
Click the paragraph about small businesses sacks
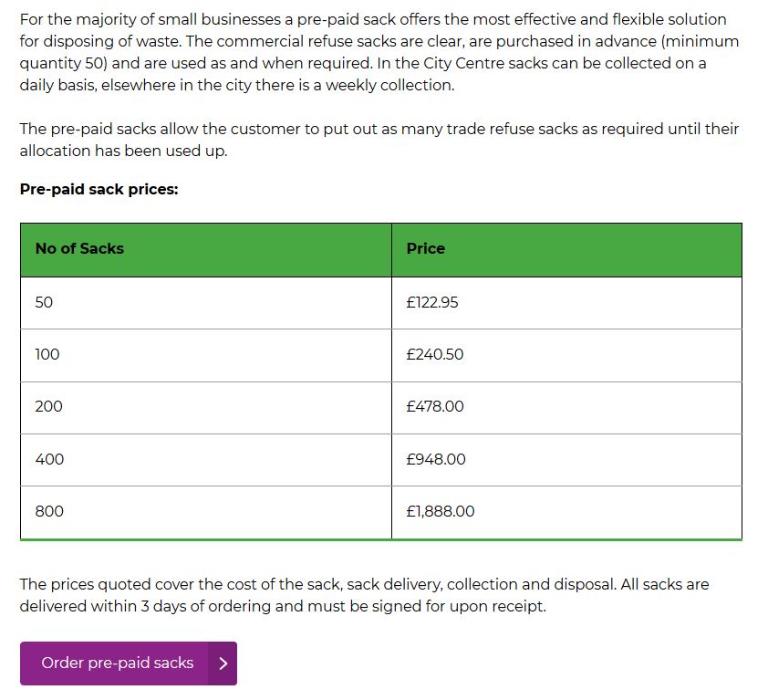[379, 52]
